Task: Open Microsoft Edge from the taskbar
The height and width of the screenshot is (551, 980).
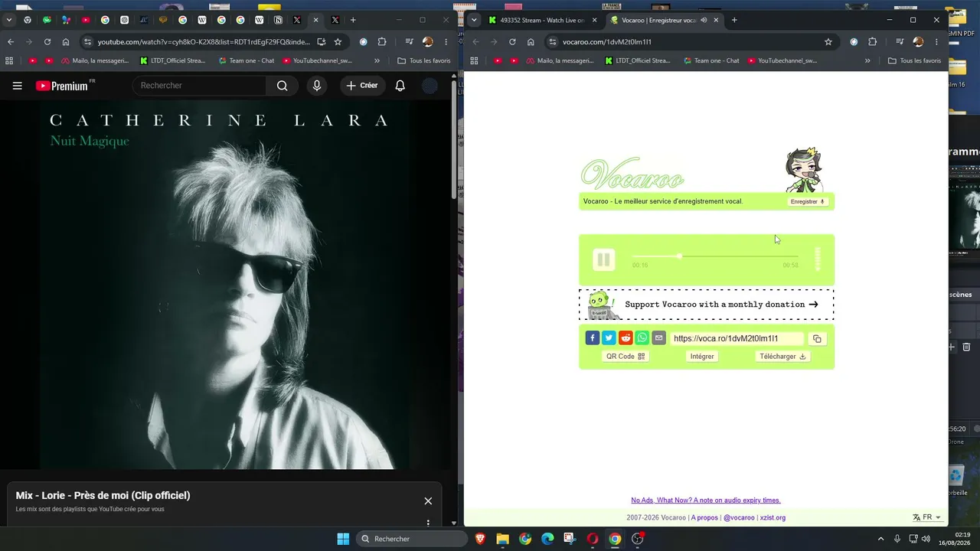Action: tap(547, 539)
